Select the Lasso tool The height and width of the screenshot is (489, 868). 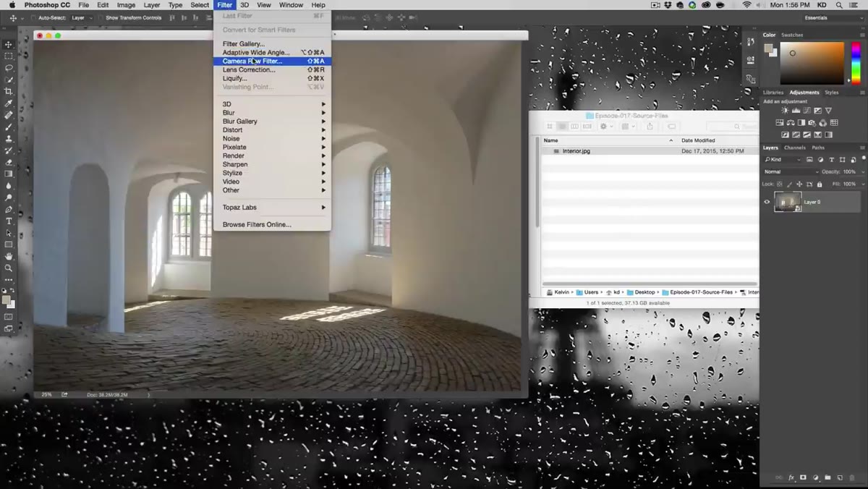coord(9,67)
